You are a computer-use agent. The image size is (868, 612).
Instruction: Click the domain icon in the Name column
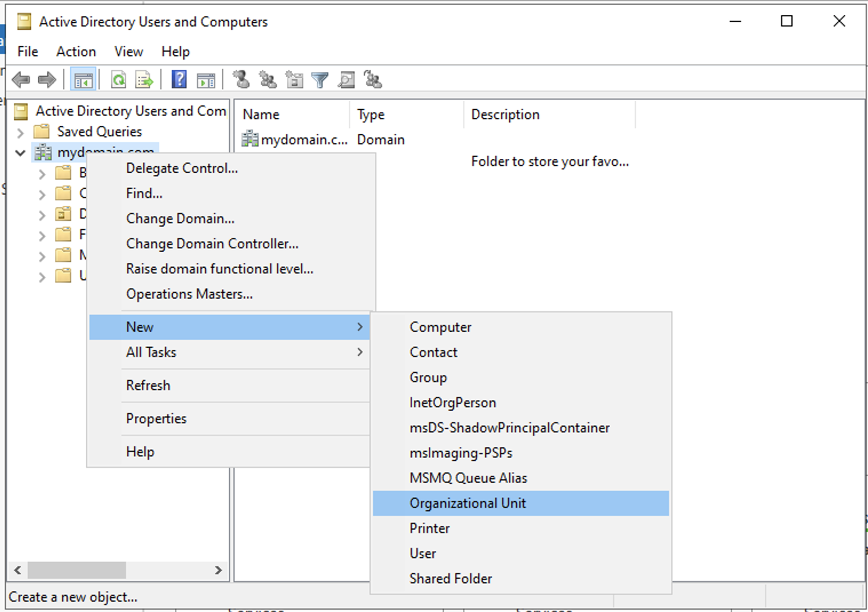click(x=250, y=139)
